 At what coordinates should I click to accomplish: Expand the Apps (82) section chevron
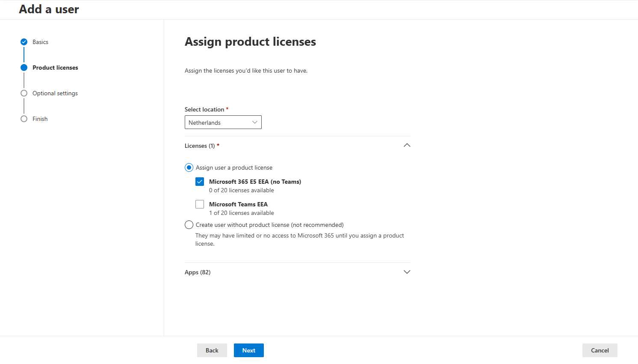point(407,272)
